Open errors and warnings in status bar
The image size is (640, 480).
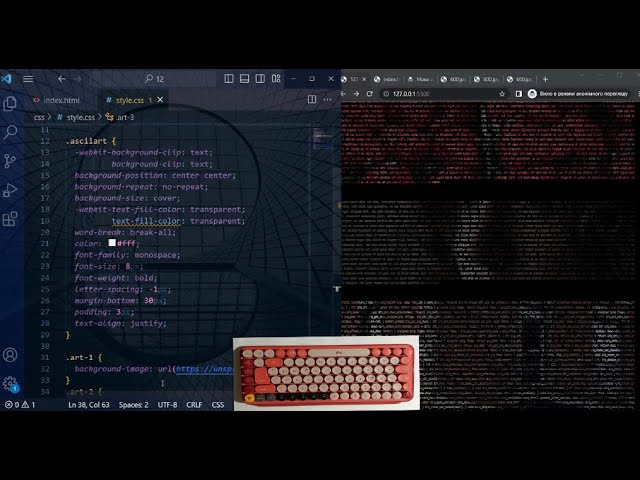tap(20, 405)
